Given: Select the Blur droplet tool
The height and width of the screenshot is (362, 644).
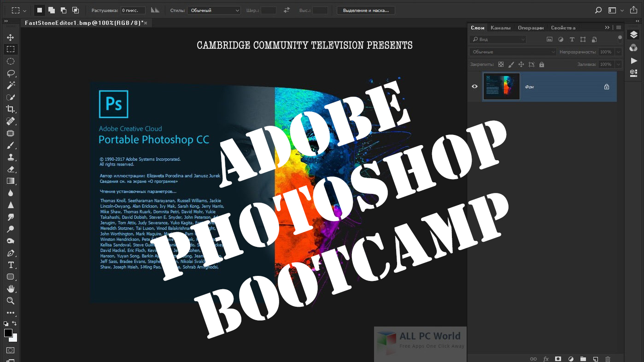Looking at the screenshot, I should (x=10, y=193).
